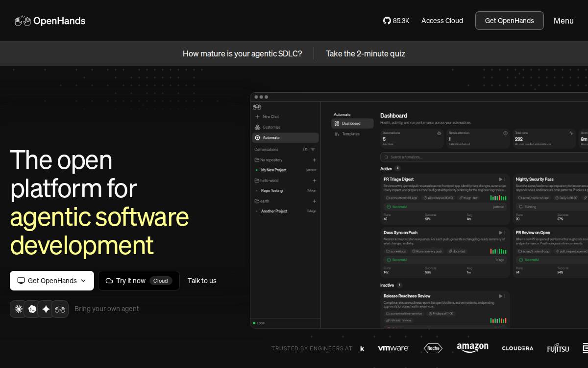This screenshot has height=368, width=588.
Task: Click the filter icon beside Conversations
Action: coord(313,150)
